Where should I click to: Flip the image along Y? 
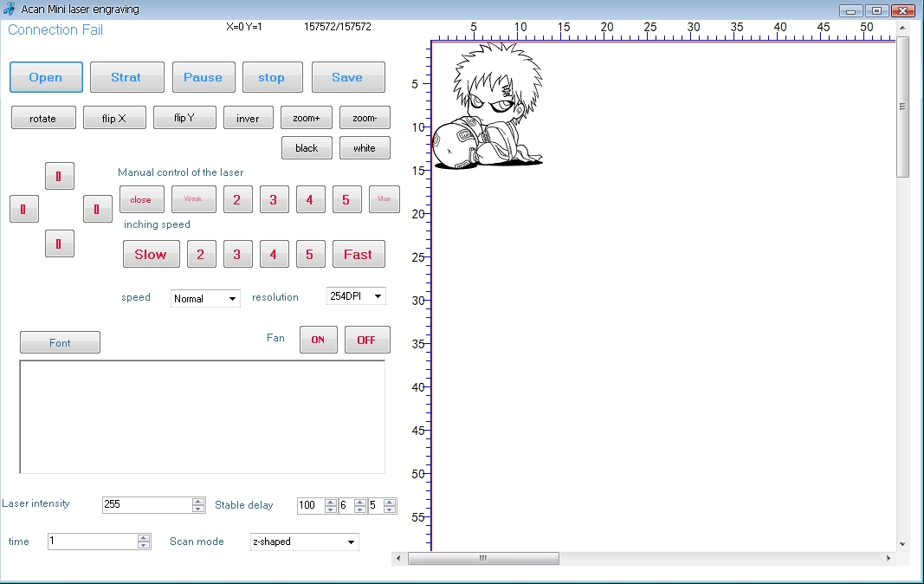(184, 117)
